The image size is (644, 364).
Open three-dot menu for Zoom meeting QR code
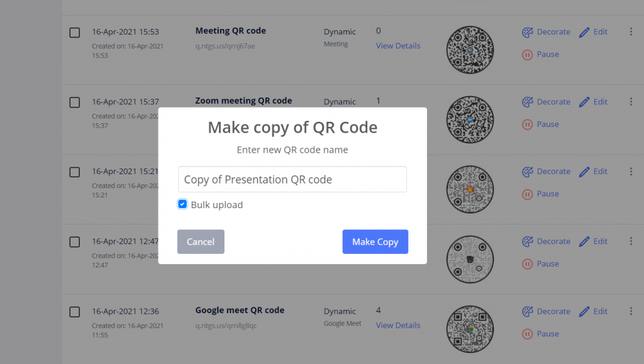(x=631, y=102)
